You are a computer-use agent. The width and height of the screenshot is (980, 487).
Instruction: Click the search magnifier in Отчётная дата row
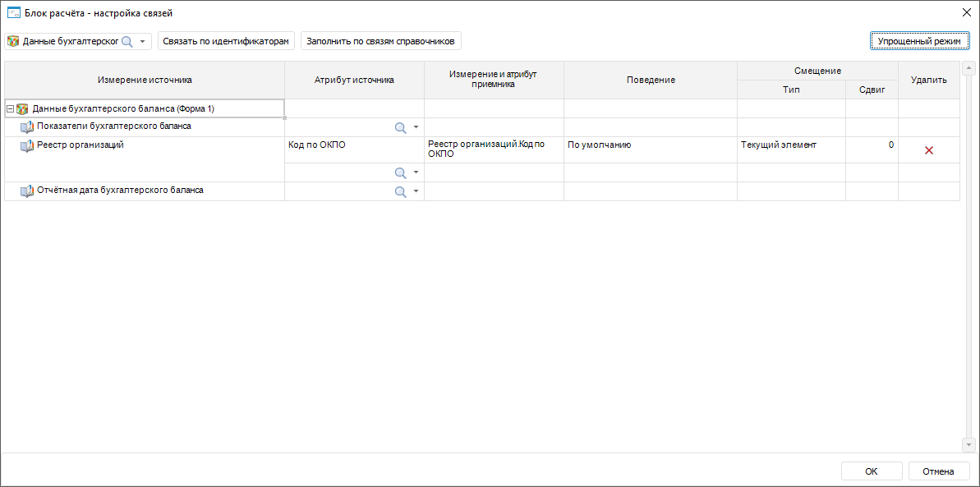[x=401, y=191]
